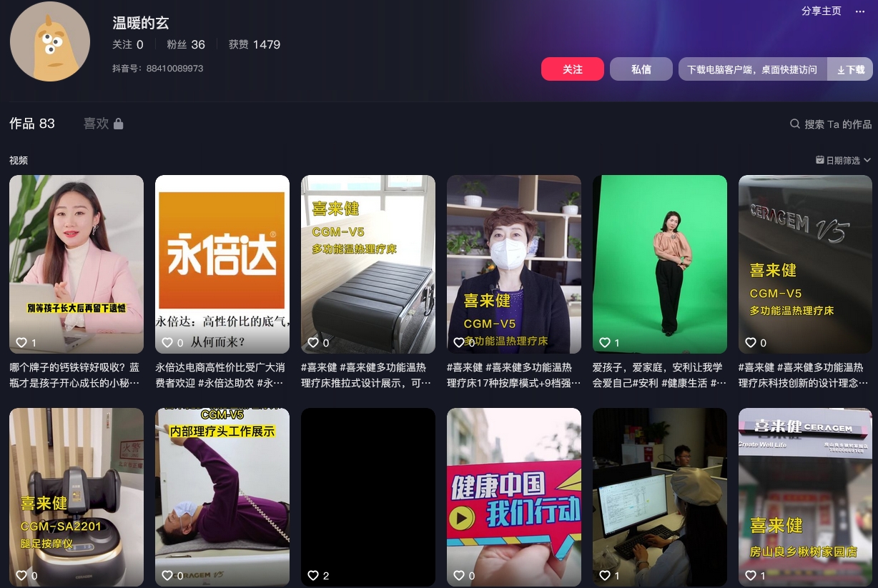Viewport: 878px width, 588px height.
Task: Click caption mentioning 17种按摩模式
Action: [x=514, y=375]
